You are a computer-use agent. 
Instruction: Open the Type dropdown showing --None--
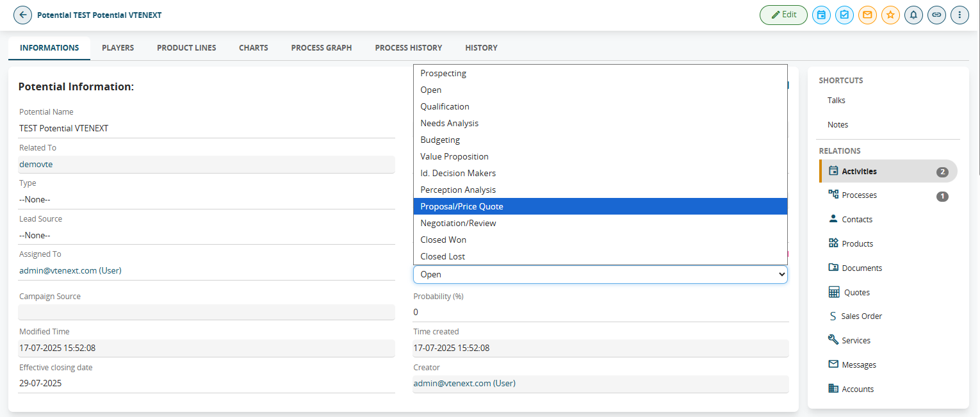click(207, 200)
